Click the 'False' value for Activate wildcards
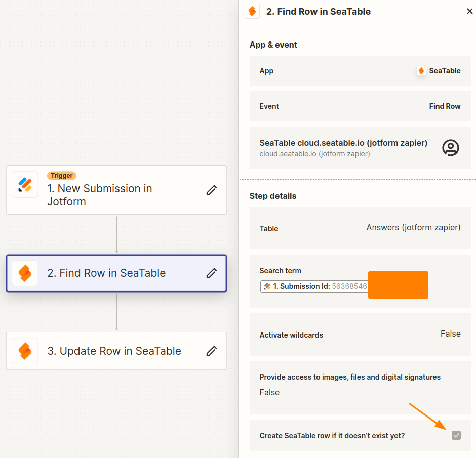 451,334
